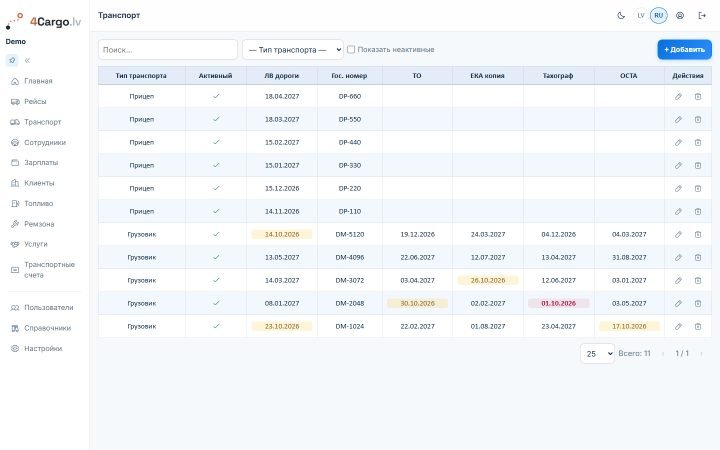Edit truck DM-3072
The width and height of the screenshot is (720, 450).
(x=678, y=280)
